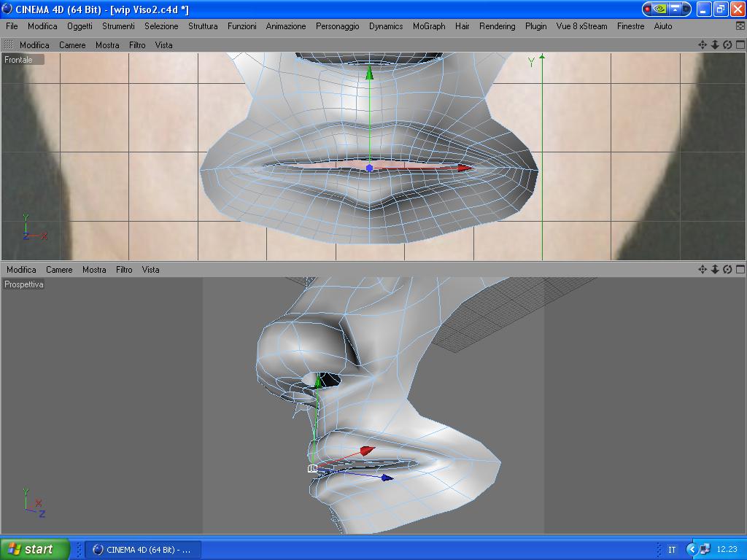Open the Funzioni menu
This screenshot has width=747, height=560.
242,26
